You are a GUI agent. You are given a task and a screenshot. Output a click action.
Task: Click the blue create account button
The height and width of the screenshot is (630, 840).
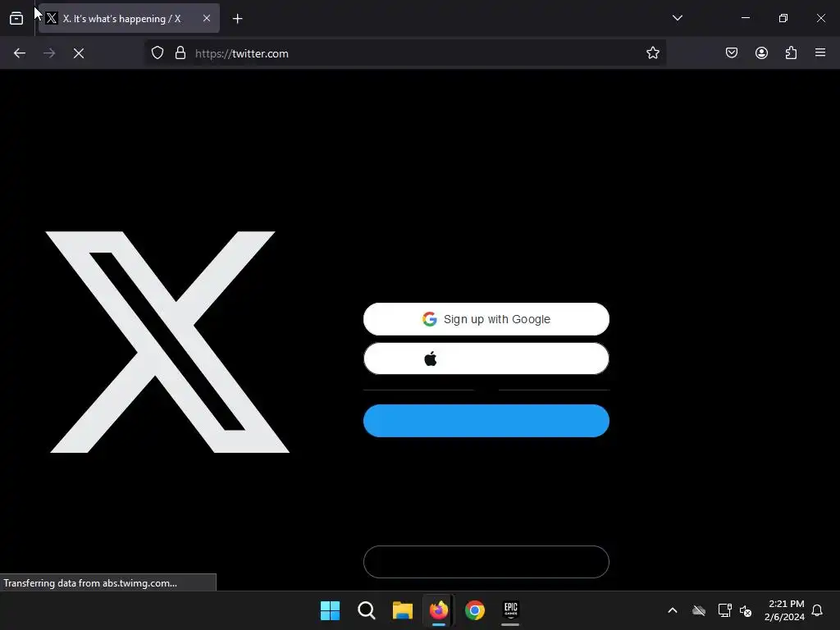pos(486,421)
